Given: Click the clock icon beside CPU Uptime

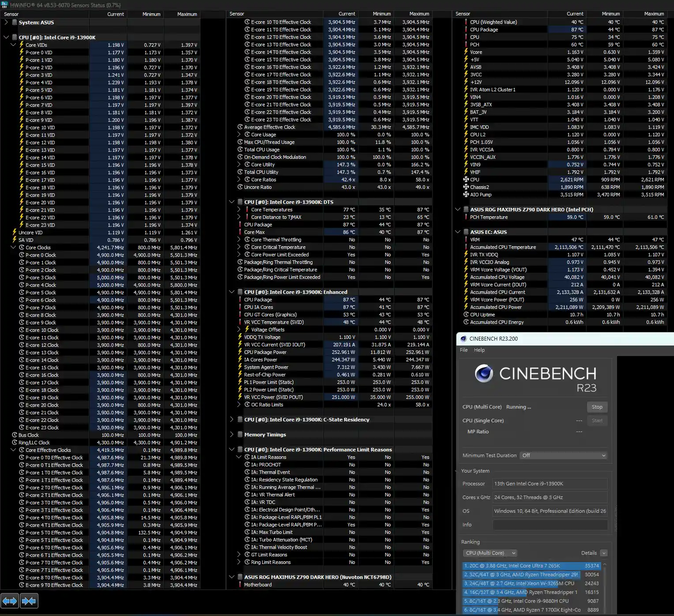Looking at the screenshot, I should click(x=466, y=315).
